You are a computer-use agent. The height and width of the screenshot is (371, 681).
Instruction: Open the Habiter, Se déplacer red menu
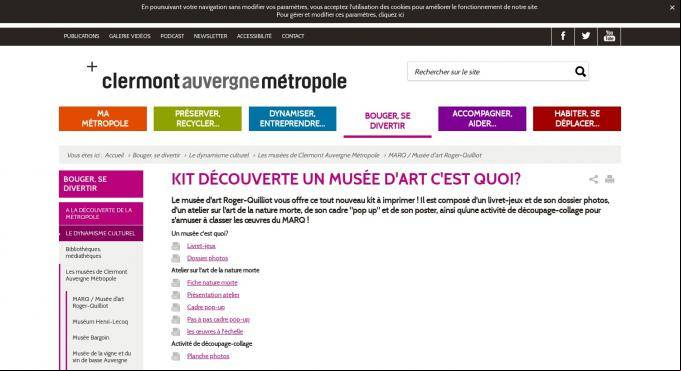[577, 119]
